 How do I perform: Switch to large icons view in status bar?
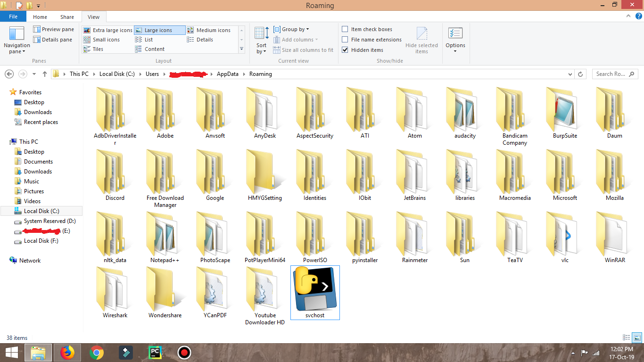(637, 337)
